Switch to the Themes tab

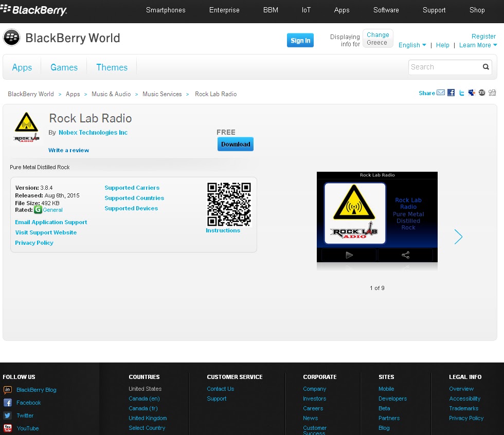pos(112,67)
